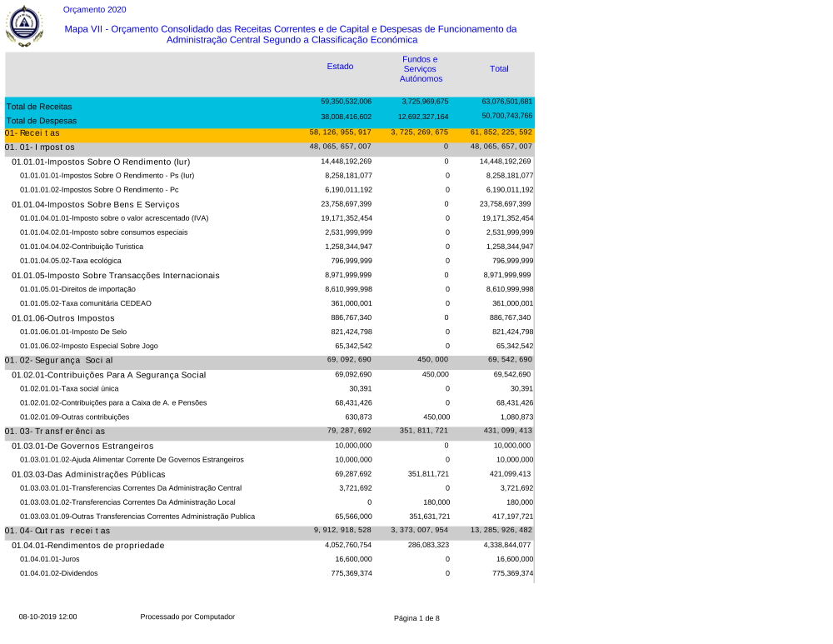The height and width of the screenshot is (644, 833).
Task: Click the national coat of arms emblem
Action: [x=21, y=26]
